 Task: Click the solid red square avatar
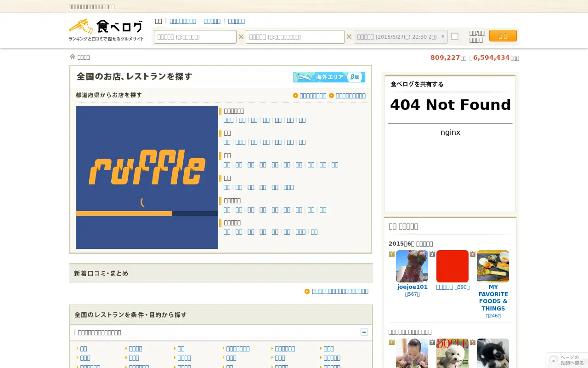[x=452, y=266]
